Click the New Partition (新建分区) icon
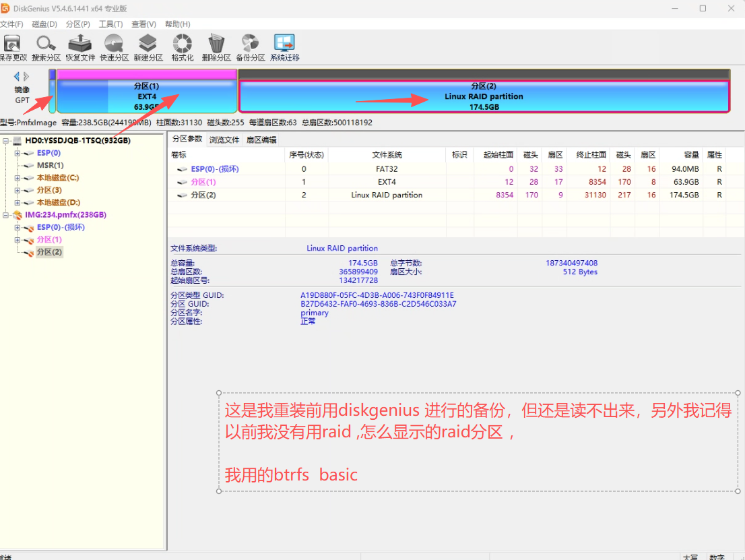Image resolution: width=745 pixels, height=560 pixels. point(148,44)
